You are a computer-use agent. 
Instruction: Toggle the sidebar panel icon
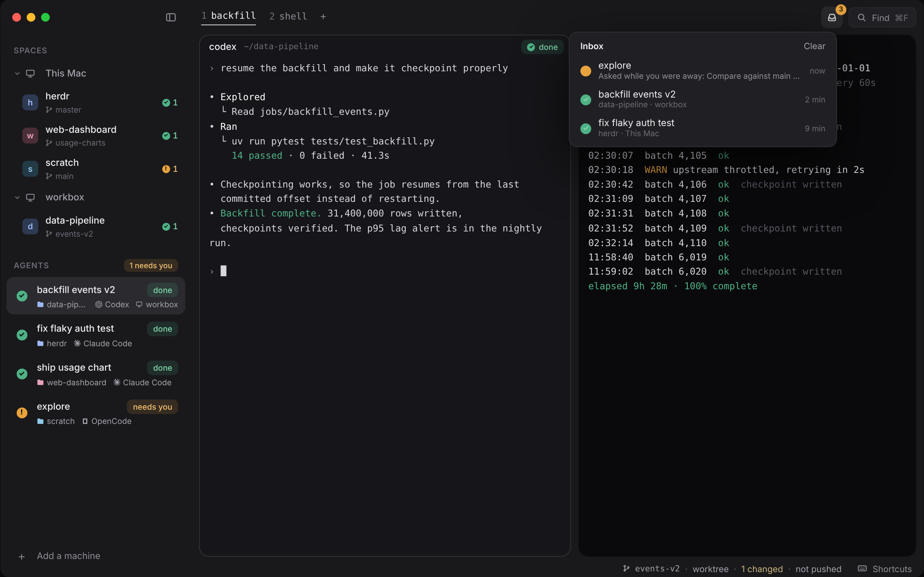(x=171, y=17)
